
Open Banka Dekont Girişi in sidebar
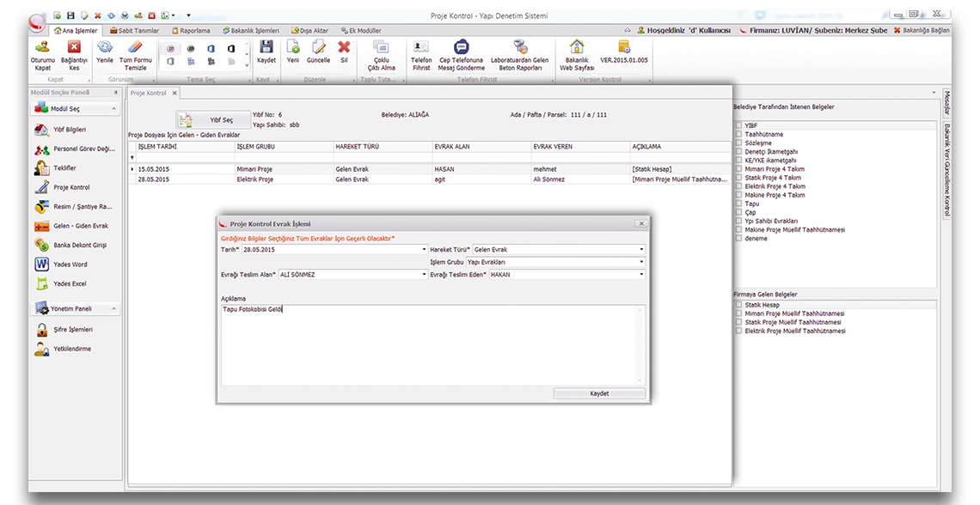41,246
